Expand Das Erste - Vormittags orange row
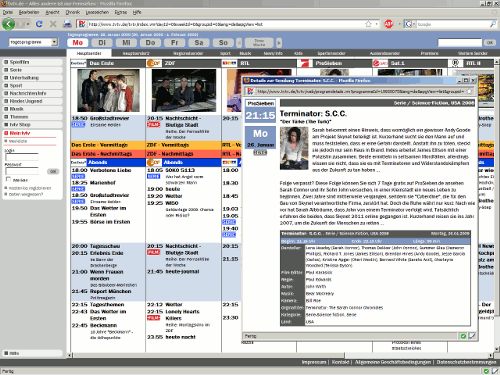 (x=108, y=145)
